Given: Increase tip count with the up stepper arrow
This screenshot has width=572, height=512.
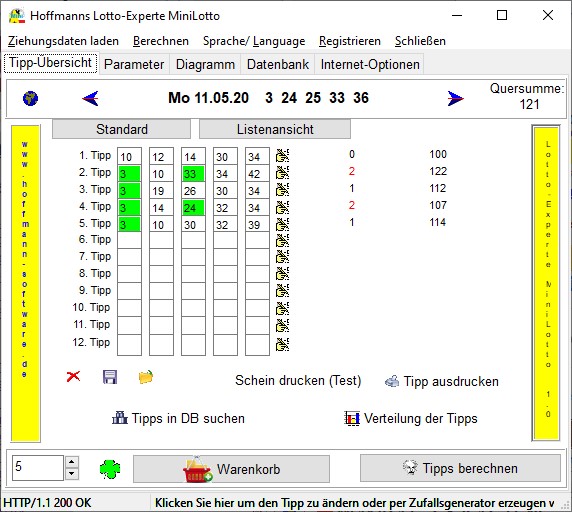Looking at the screenshot, I should click(72, 462).
